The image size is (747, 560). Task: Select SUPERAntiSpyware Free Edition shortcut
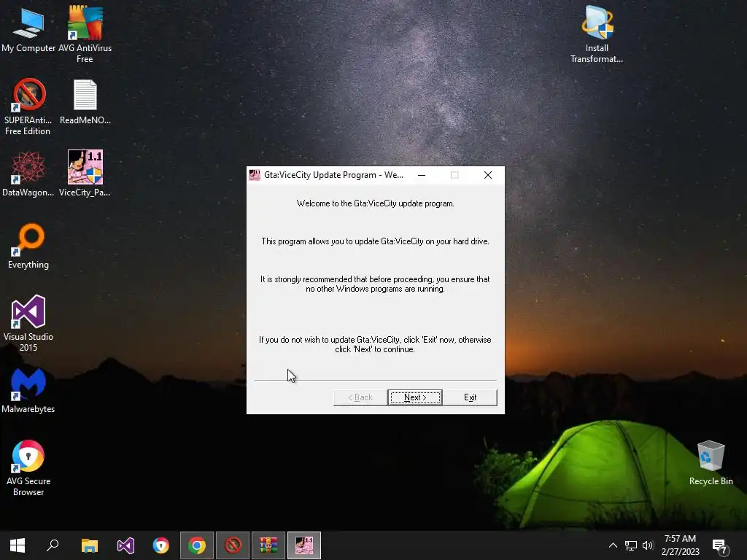click(x=28, y=107)
